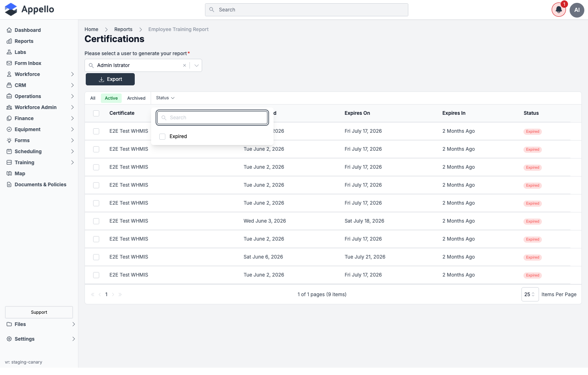588x375 pixels.
Task: Click the Documents & Policies file icon
Action: (x=9, y=185)
